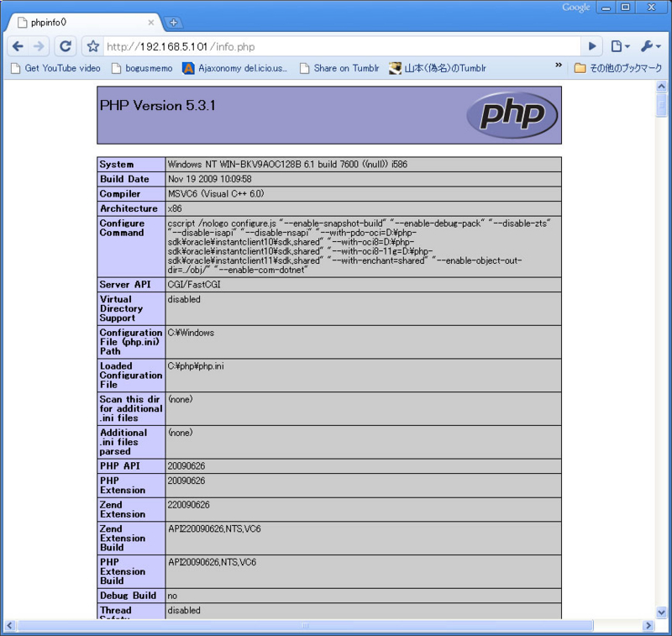Screen dimensions: 672x636
Task: Click the 'API220090626,NTS,VC6' value
Action: pos(214,528)
